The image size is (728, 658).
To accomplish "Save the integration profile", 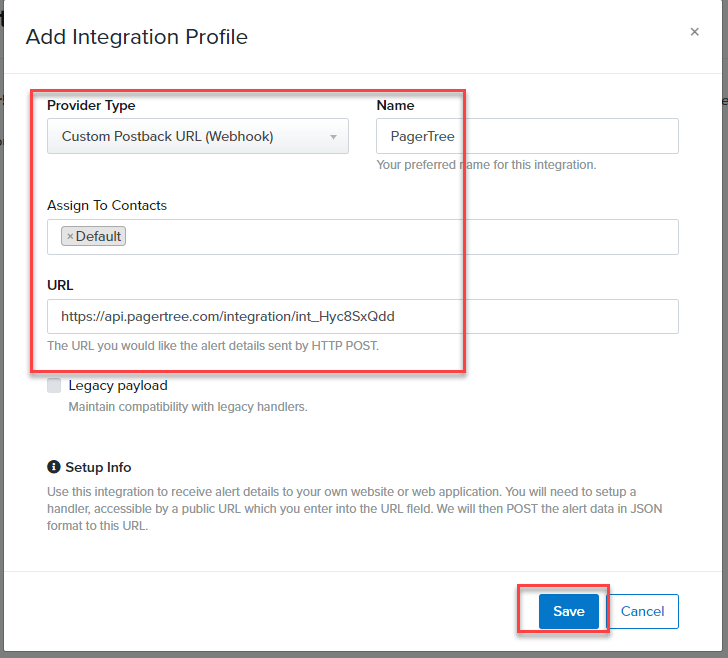I will [569, 611].
